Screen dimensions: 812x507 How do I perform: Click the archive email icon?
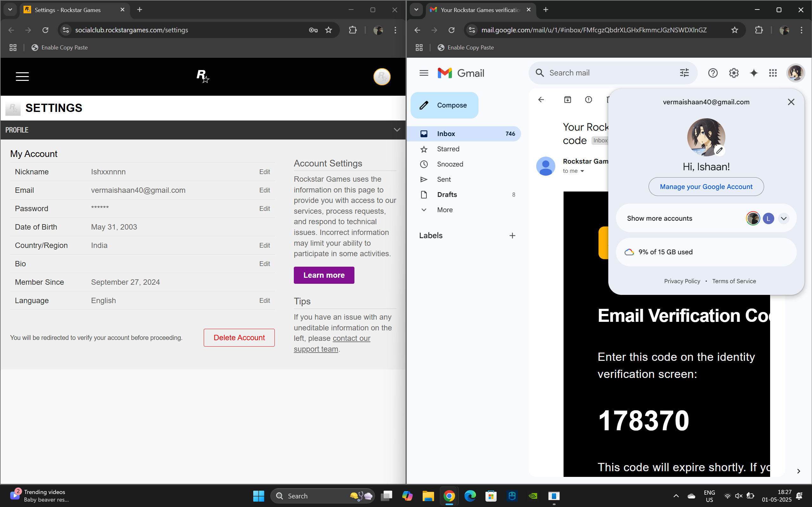pyautogui.click(x=567, y=100)
